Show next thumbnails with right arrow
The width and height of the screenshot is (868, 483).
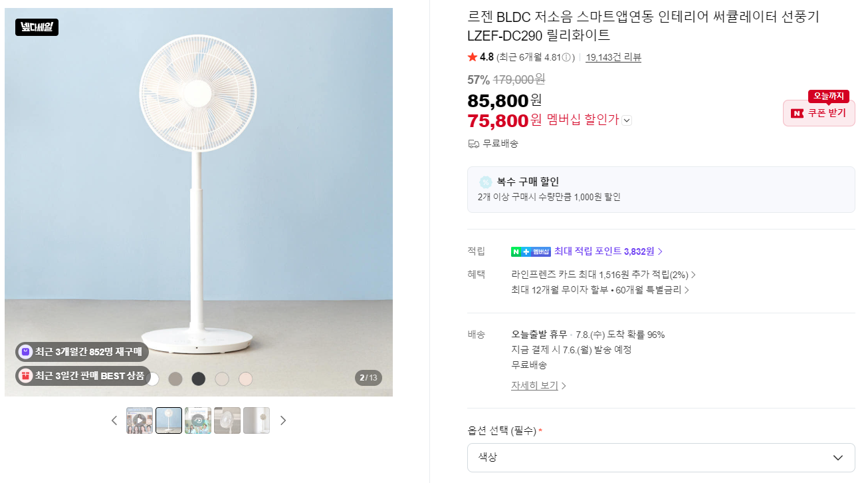coord(283,420)
